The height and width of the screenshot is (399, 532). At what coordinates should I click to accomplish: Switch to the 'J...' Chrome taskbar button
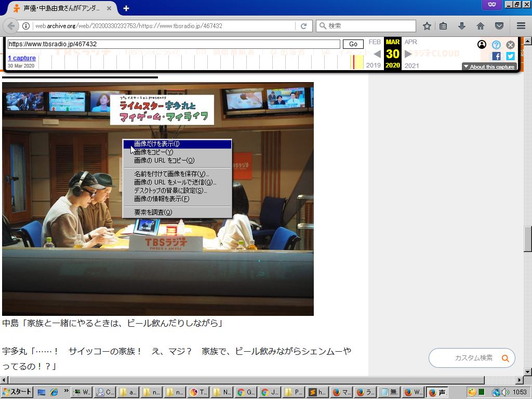pyautogui.click(x=270, y=393)
